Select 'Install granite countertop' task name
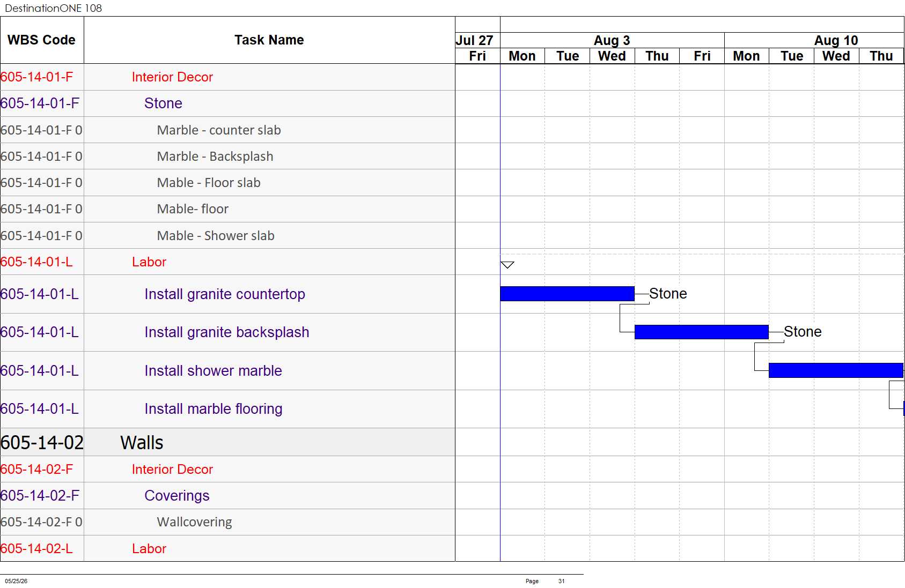 click(225, 294)
